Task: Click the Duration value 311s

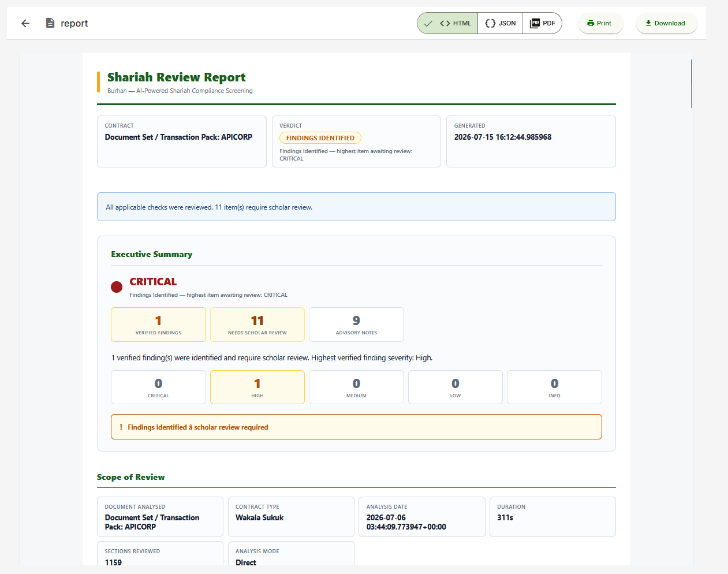Action: pos(505,517)
